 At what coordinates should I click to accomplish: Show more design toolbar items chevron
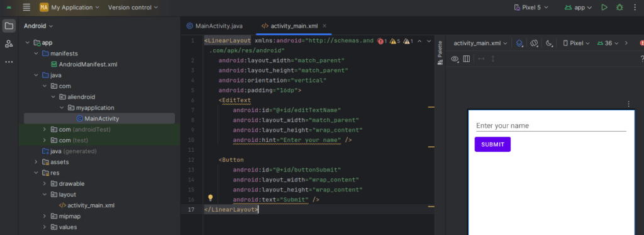pos(626,43)
